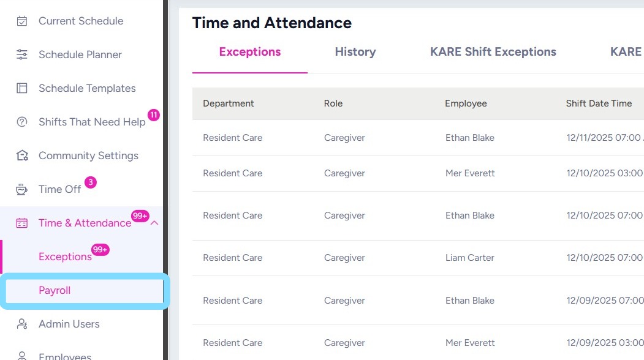
Task: Click the Community Settings house icon
Action: tap(22, 156)
